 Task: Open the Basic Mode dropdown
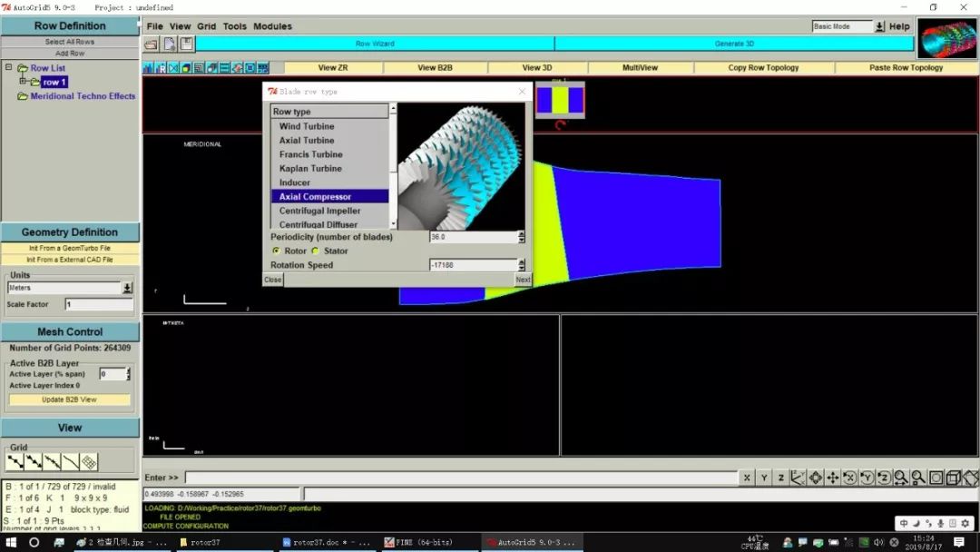pyautogui.click(x=879, y=26)
